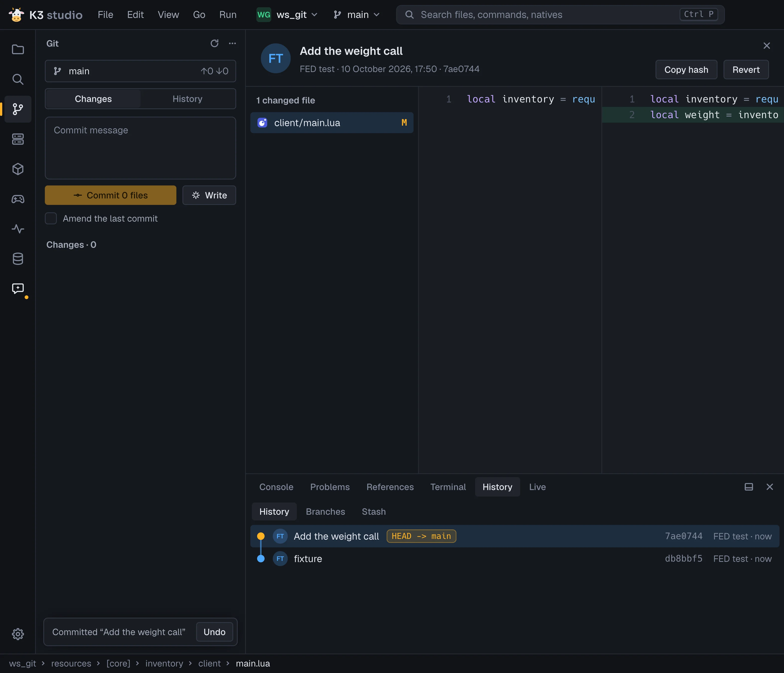
Task: Click client in the breadcrumb
Action: click(x=209, y=663)
